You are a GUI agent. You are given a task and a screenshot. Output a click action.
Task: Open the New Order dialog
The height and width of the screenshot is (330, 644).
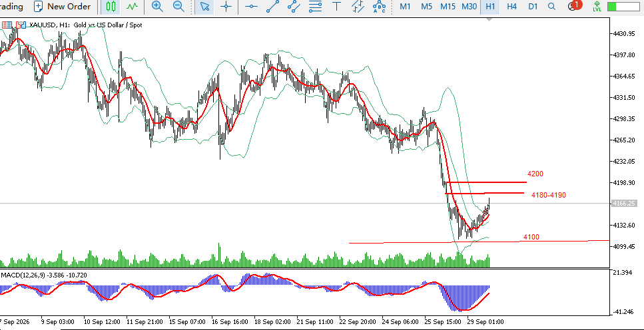[62, 7]
